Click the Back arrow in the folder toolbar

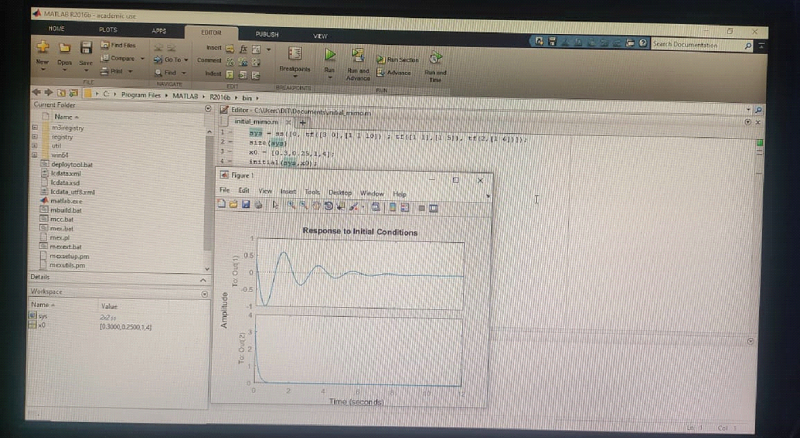36,92
